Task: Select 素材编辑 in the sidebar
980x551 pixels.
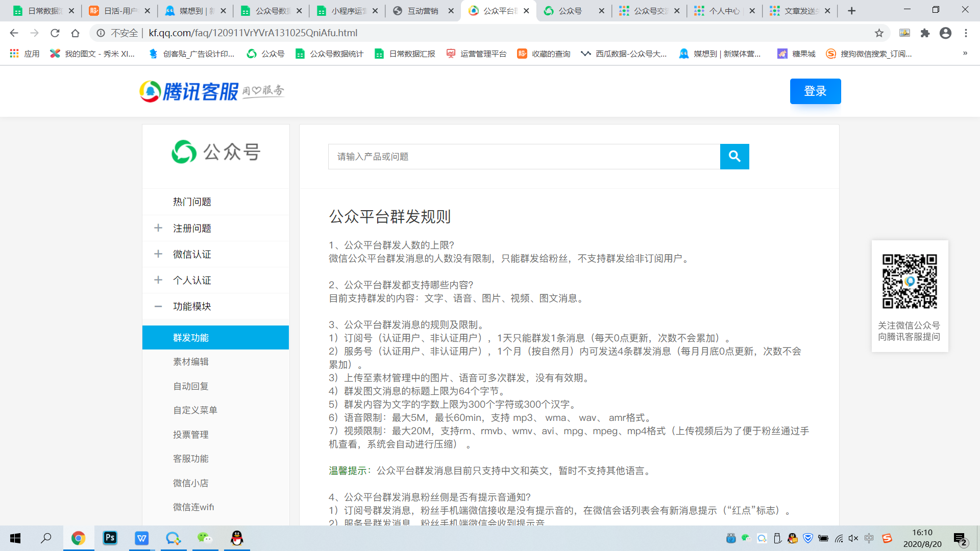Action: 190,362
